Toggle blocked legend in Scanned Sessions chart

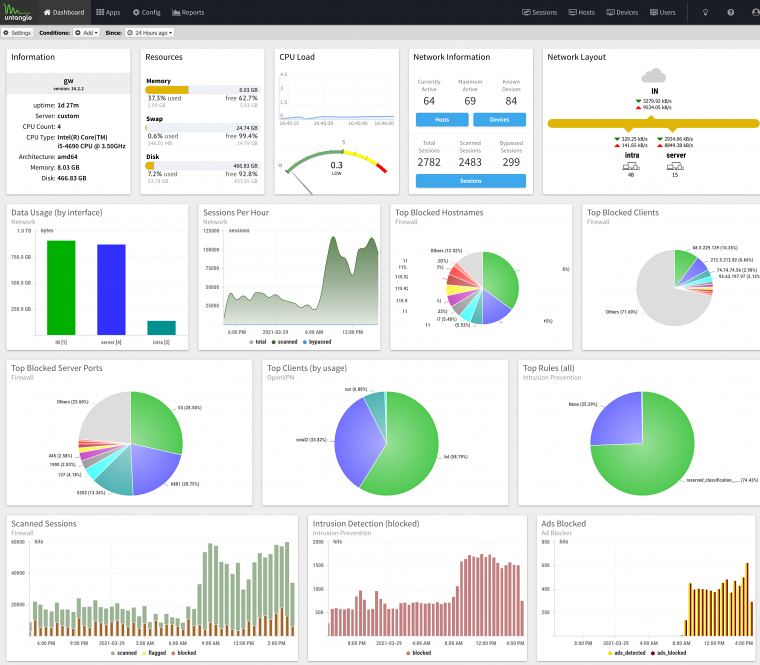[x=184, y=653]
